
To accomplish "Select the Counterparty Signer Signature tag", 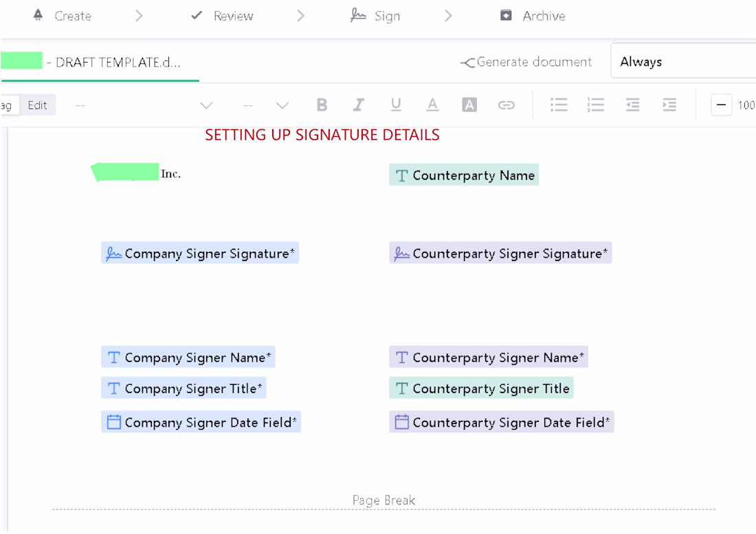I will click(500, 253).
